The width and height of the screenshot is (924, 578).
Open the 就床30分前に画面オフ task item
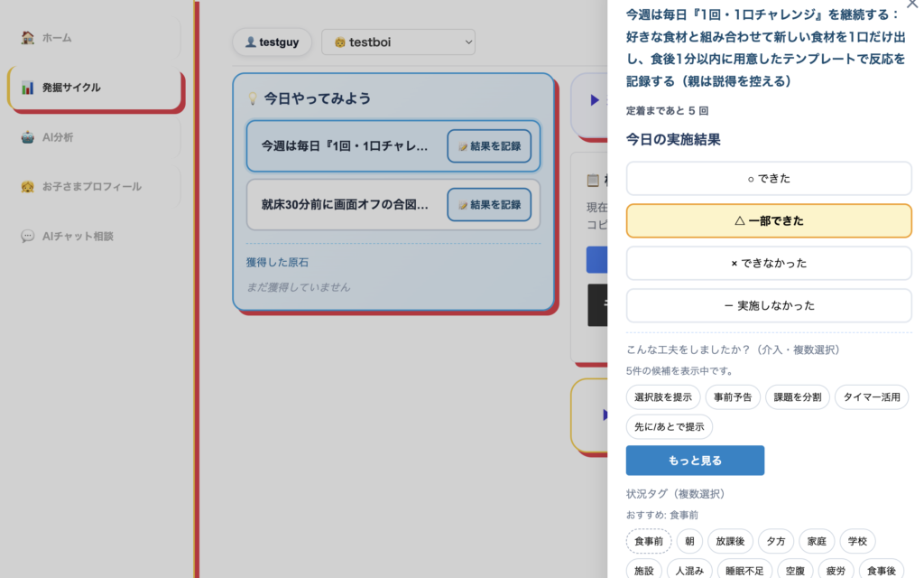tap(345, 205)
